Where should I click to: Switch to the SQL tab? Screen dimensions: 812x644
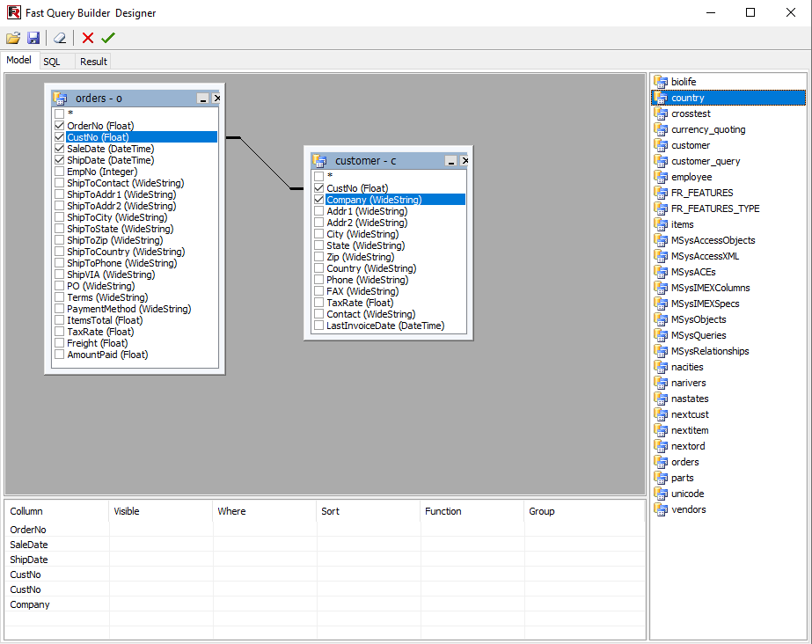52,62
